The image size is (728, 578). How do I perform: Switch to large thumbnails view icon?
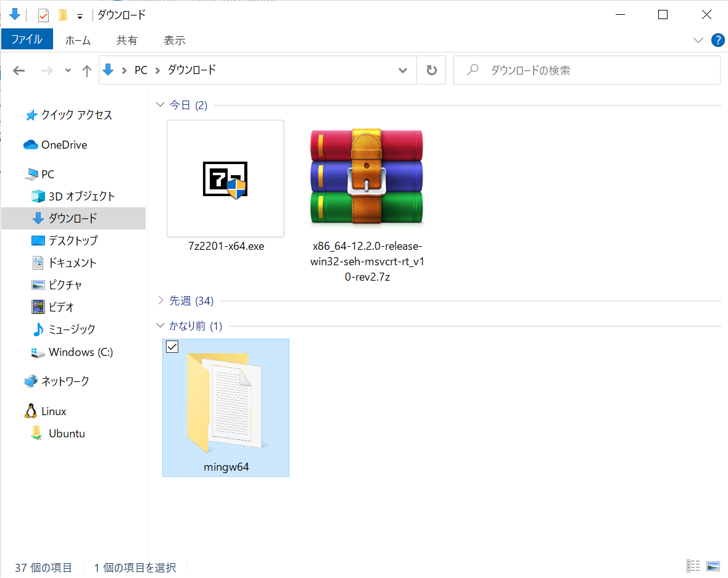pos(713,566)
